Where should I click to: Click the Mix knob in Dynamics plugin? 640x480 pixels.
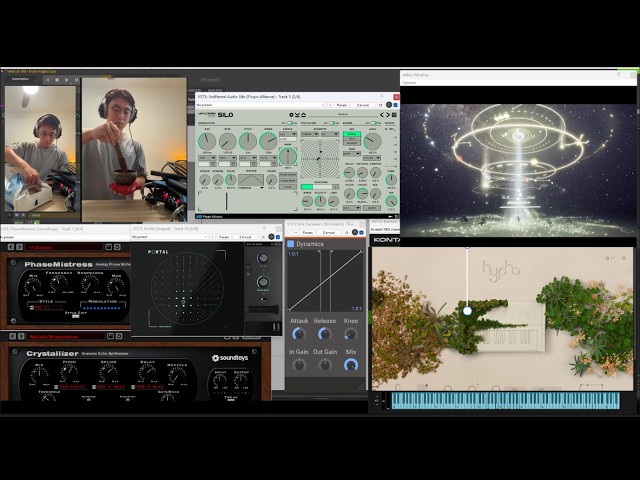351,364
